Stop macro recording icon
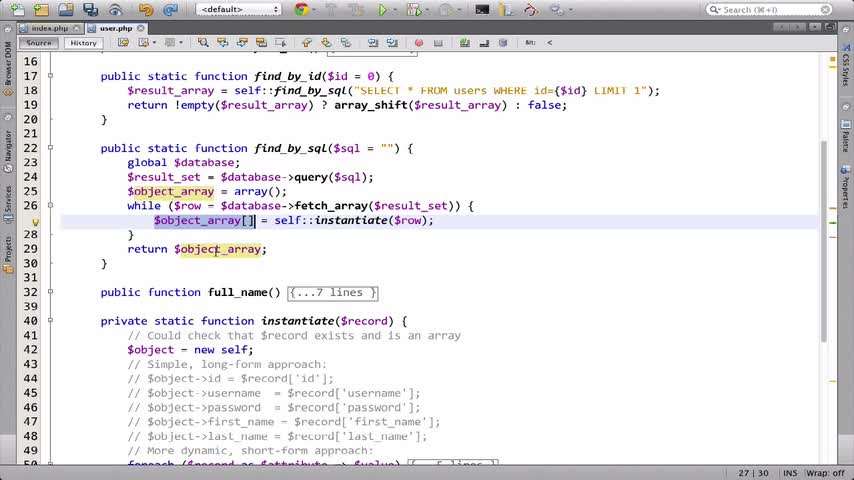Viewport: 854px width, 480px height. point(438,42)
